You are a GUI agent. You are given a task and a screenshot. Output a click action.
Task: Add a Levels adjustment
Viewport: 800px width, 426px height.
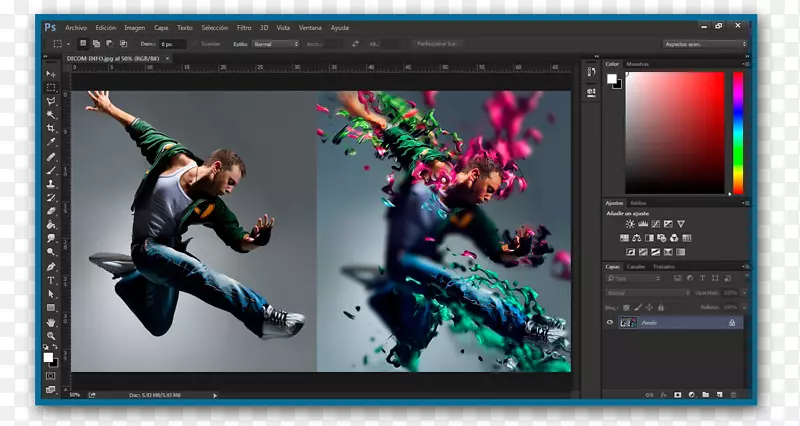643,224
